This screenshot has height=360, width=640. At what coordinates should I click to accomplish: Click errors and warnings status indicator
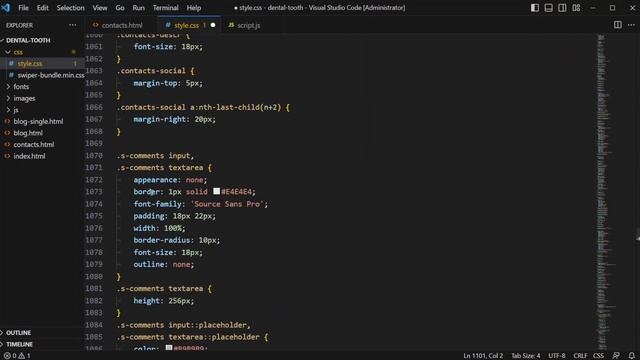[17, 356]
